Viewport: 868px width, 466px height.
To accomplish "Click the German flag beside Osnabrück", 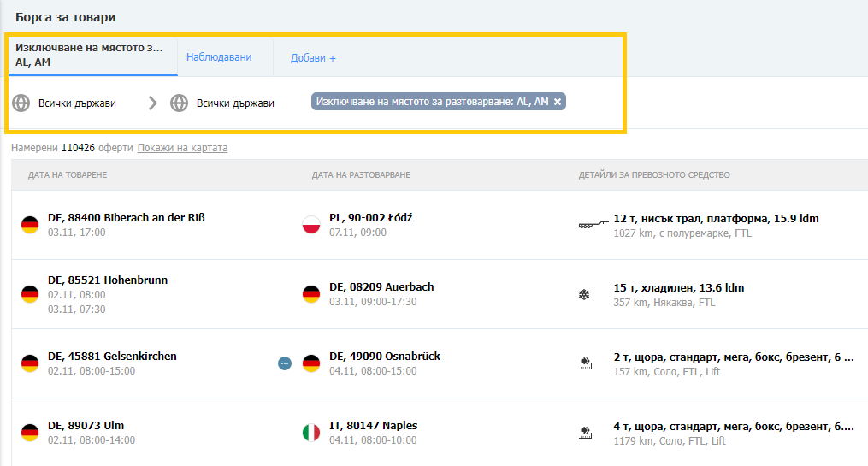I will tap(311, 363).
